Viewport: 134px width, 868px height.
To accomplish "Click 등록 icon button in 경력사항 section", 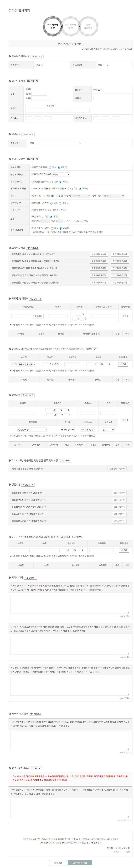I will point(125,420).
